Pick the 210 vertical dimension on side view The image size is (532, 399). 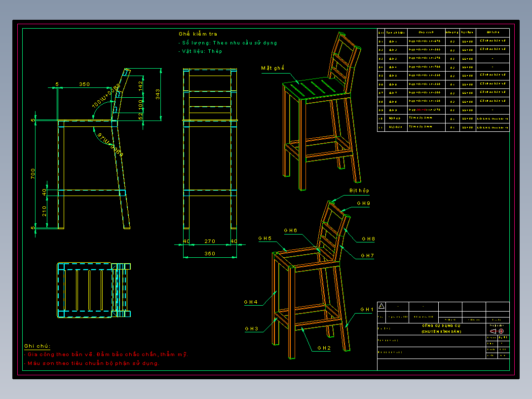[44, 211]
